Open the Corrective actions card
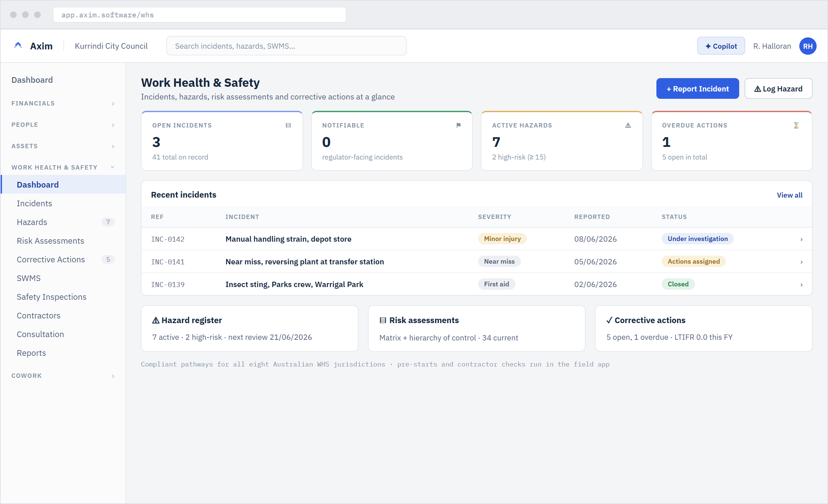 (704, 328)
